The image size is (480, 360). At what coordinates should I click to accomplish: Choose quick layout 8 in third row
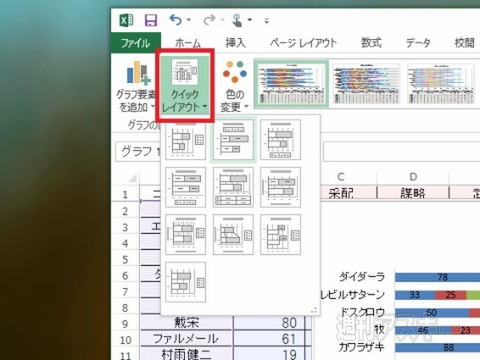[x=233, y=235]
